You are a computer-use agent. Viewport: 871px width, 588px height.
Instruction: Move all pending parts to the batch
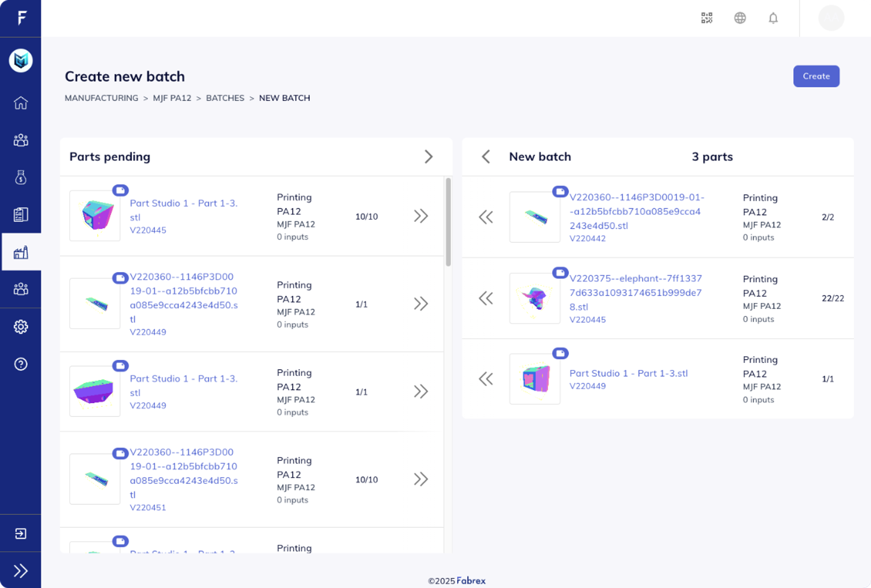point(428,157)
